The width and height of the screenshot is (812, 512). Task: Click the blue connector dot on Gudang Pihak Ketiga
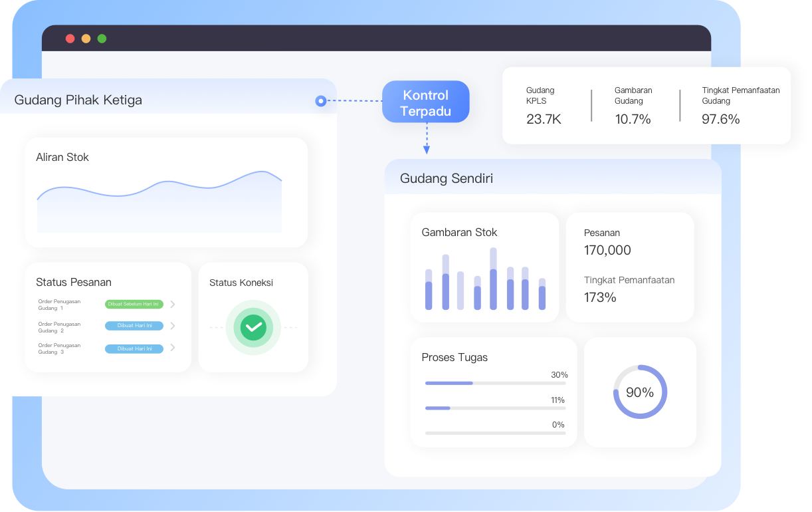point(321,101)
